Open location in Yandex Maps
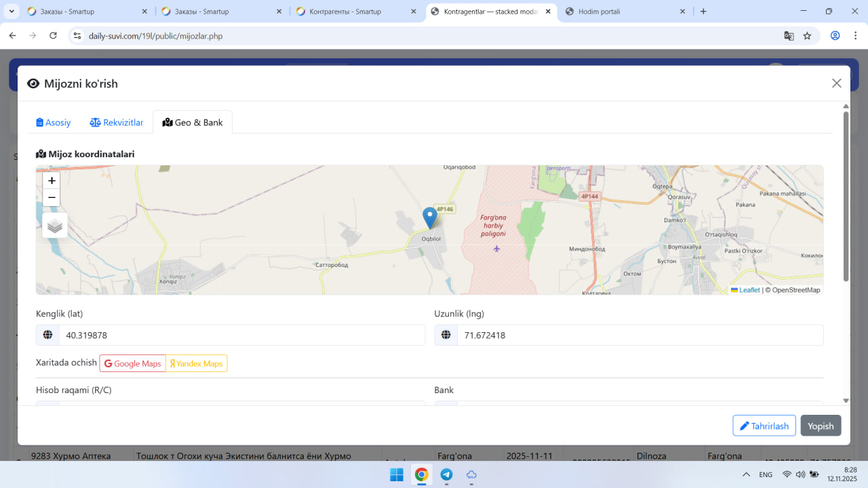868x488 pixels. pyautogui.click(x=197, y=363)
